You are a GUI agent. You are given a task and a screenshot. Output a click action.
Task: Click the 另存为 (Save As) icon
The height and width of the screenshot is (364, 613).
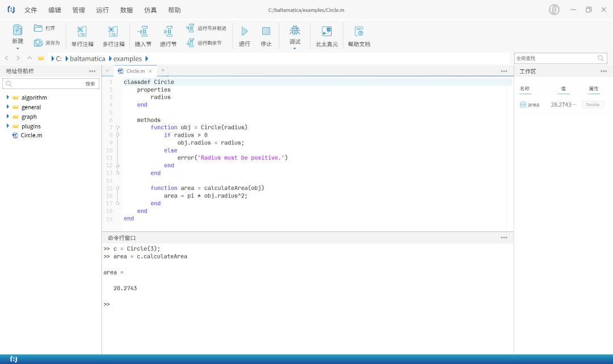tap(39, 43)
